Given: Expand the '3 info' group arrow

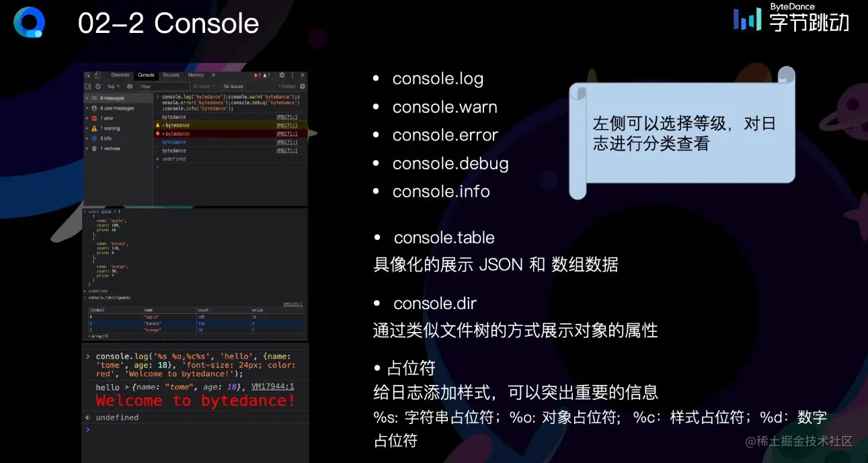Looking at the screenshot, I should (x=87, y=138).
